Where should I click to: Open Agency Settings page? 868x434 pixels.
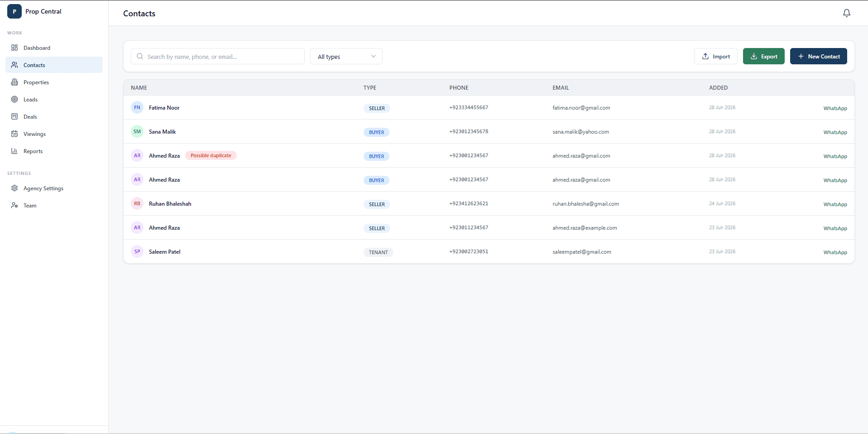point(54,188)
